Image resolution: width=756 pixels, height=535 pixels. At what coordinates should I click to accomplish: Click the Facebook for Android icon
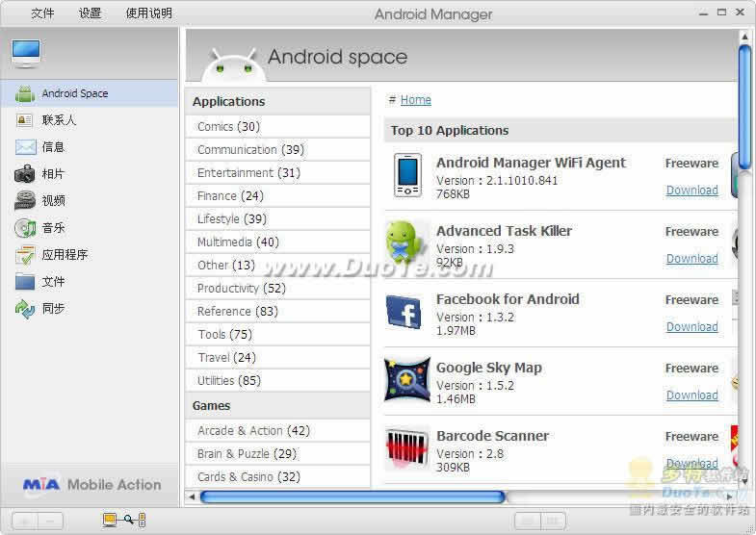(404, 312)
